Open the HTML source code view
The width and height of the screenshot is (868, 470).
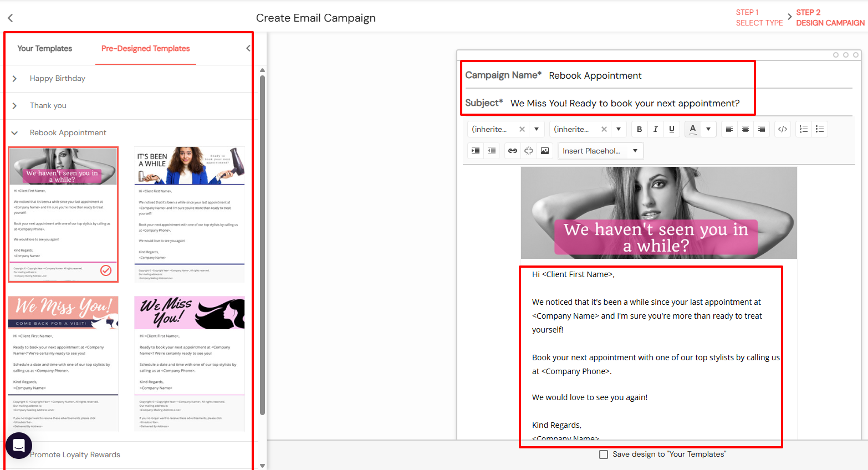point(782,129)
